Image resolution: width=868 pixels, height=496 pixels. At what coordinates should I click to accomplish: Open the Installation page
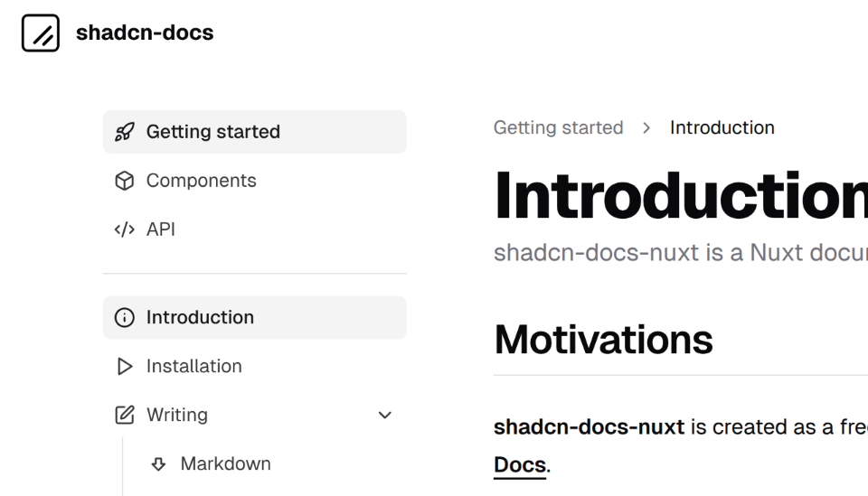point(194,367)
